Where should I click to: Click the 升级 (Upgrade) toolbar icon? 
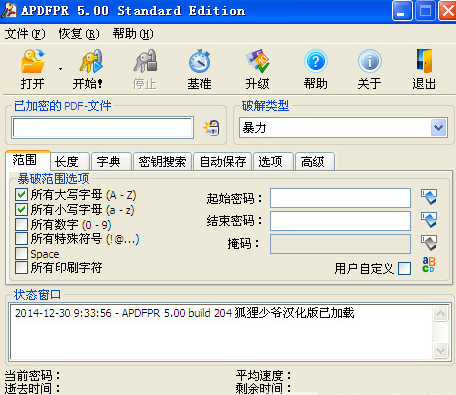(257, 61)
